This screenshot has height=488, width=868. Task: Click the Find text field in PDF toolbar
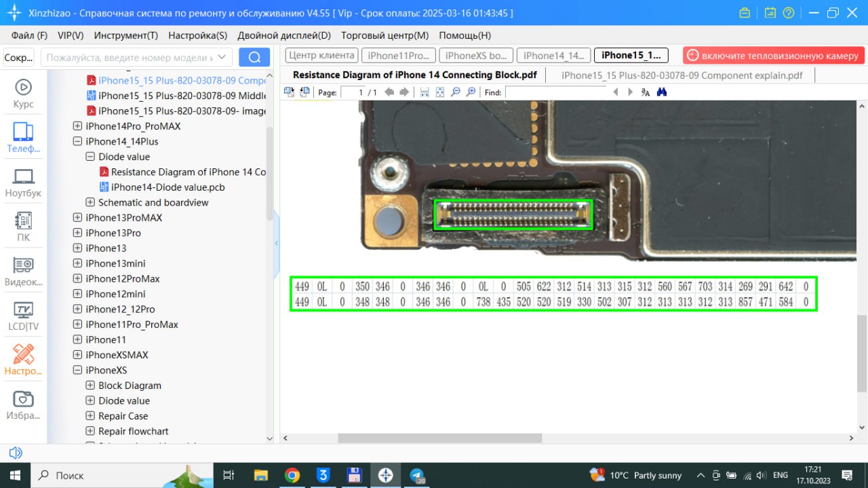556,92
